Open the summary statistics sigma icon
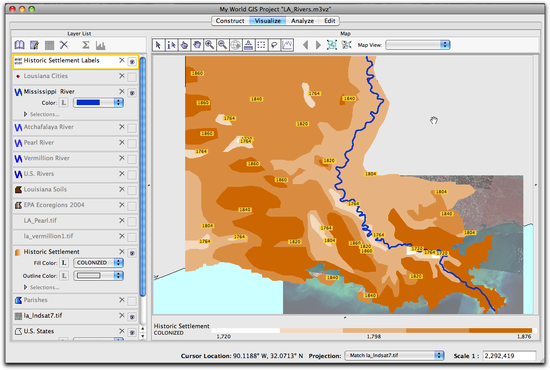The width and height of the screenshot is (550, 370). click(86, 45)
